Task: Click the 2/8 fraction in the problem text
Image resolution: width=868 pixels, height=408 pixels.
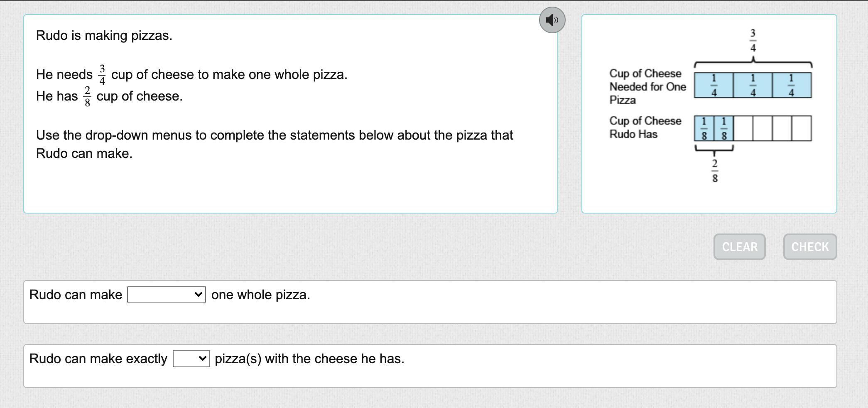Action: 87,96
